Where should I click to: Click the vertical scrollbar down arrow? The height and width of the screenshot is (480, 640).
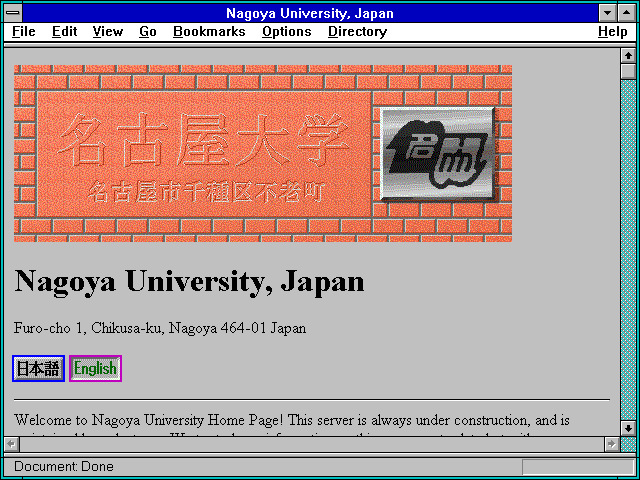[x=628, y=428]
